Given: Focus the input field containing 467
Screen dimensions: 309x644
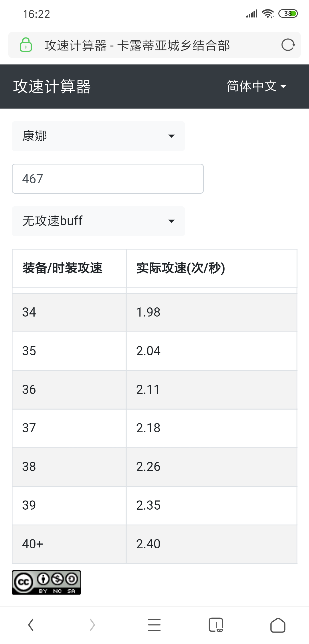Looking at the screenshot, I should 108,179.
